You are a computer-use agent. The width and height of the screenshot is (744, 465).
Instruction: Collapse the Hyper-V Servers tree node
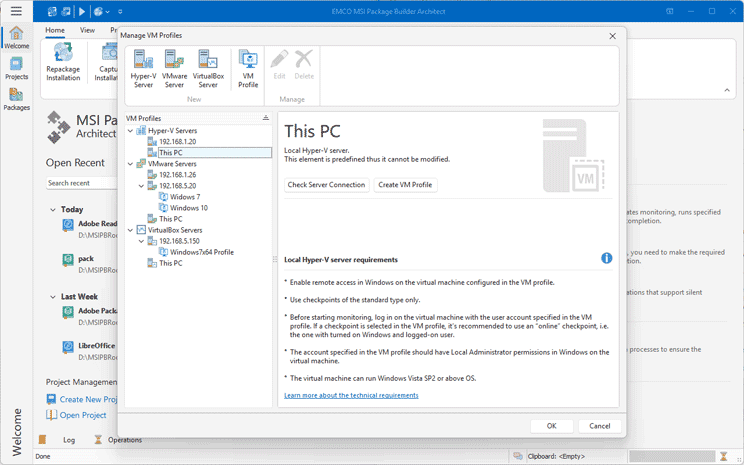pos(130,130)
